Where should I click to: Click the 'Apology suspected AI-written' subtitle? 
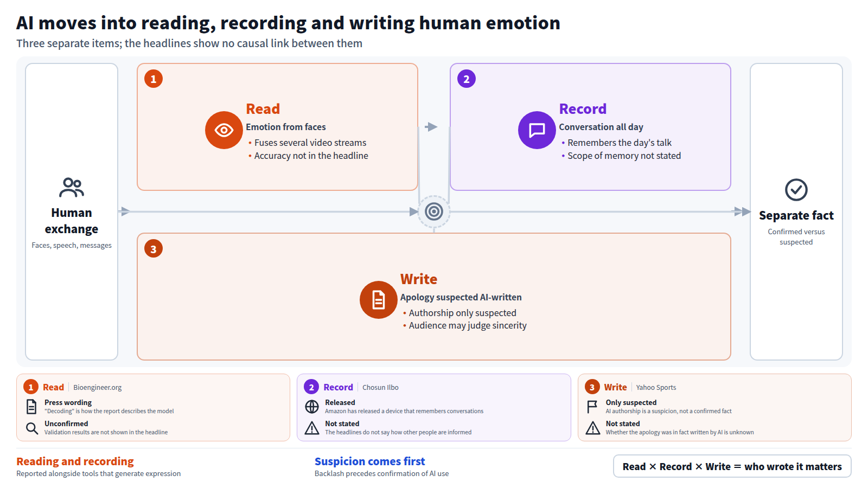(x=461, y=297)
